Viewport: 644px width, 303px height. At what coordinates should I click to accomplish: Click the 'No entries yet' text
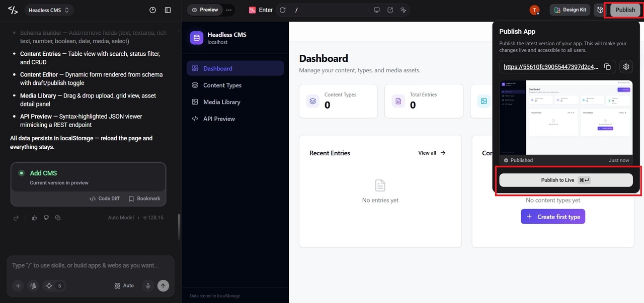click(380, 200)
